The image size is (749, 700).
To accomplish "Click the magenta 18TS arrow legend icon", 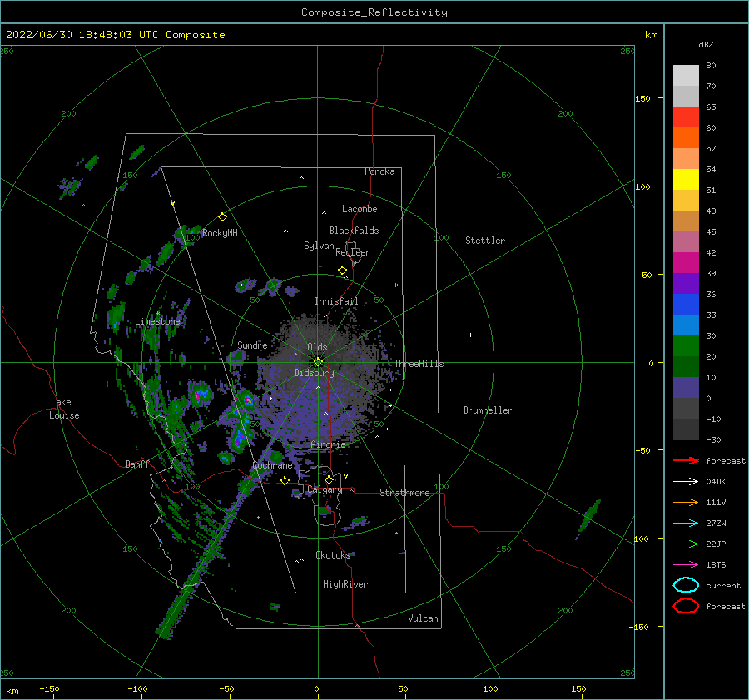I will 686,565.
